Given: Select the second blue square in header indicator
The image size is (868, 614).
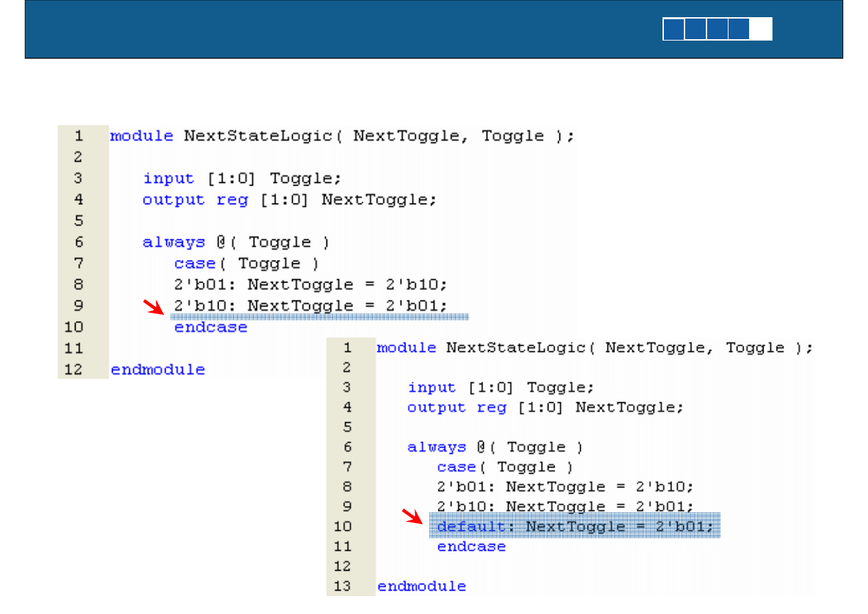Looking at the screenshot, I should [x=695, y=29].
